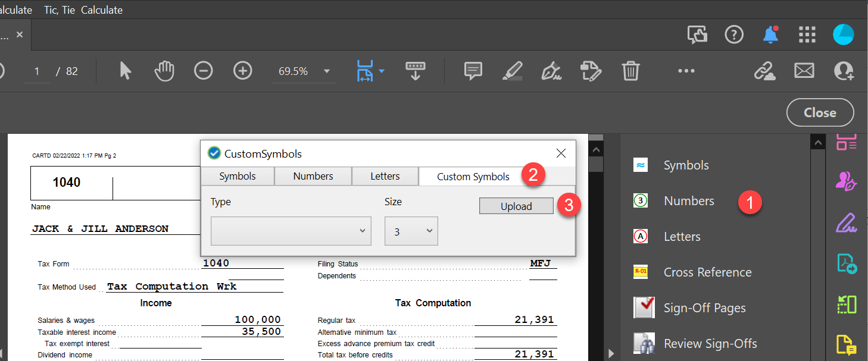This screenshot has height=361, width=868.
Task: Click the notification bell icon
Action: (x=770, y=34)
